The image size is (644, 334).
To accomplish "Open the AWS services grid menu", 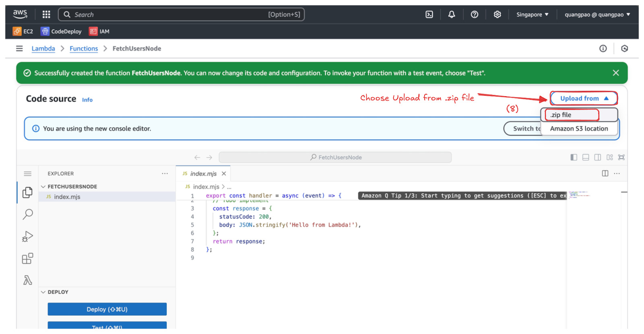I will pos(46,14).
